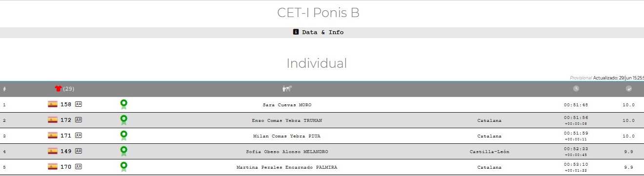Click the info icon beside Data & Info
The image size is (644, 176).
[x=296, y=32]
